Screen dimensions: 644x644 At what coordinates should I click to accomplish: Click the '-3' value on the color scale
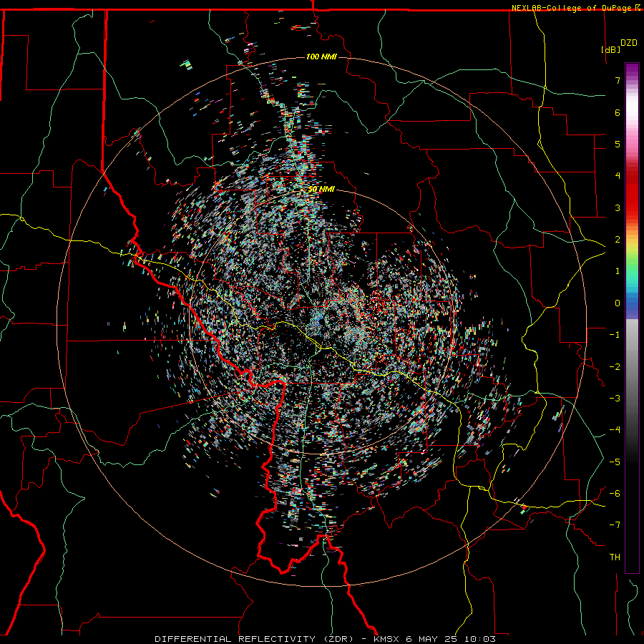click(615, 399)
